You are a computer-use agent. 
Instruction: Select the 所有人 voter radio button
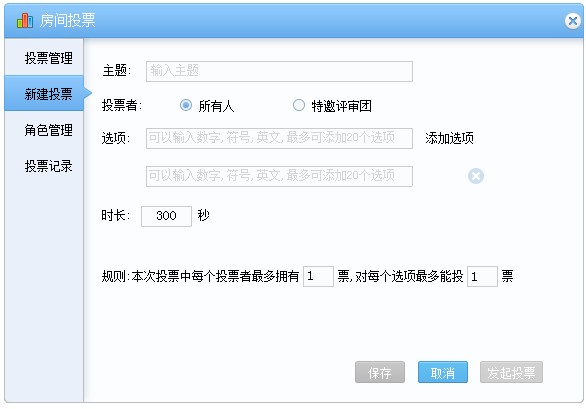click(186, 105)
